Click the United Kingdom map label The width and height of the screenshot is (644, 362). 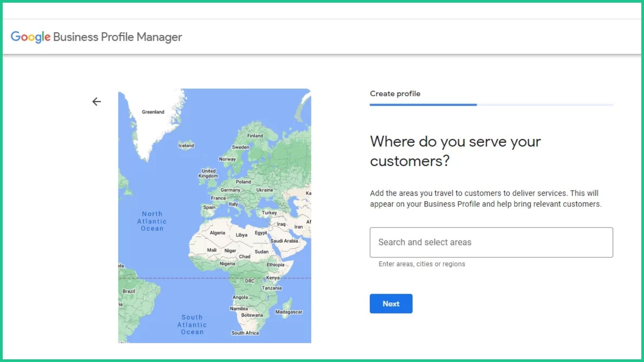[208, 173]
